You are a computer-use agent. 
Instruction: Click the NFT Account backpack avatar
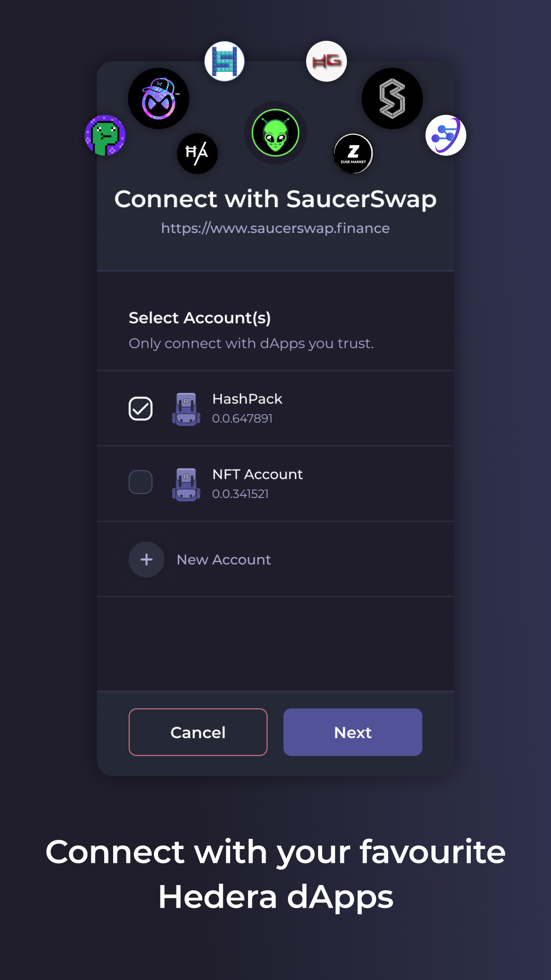click(186, 484)
